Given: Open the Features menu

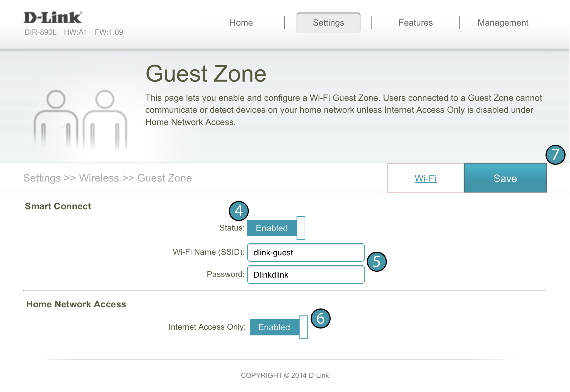Looking at the screenshot, I should [416, 23].
